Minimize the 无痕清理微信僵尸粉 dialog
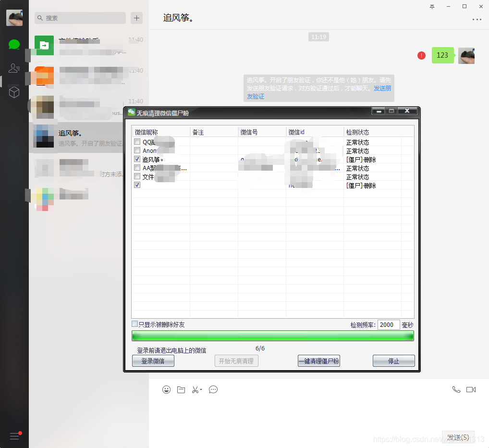 pyautogui.click(x=379, y=111)
